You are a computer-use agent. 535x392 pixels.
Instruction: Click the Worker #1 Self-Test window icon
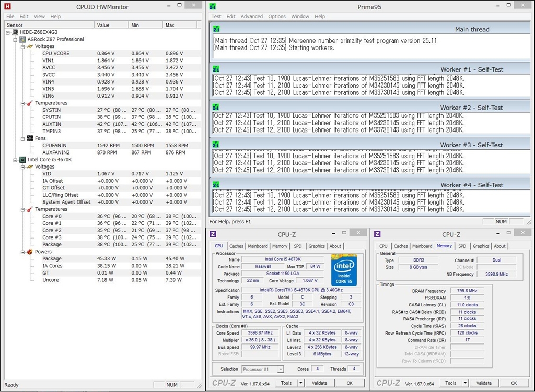[x=216, y=68]
